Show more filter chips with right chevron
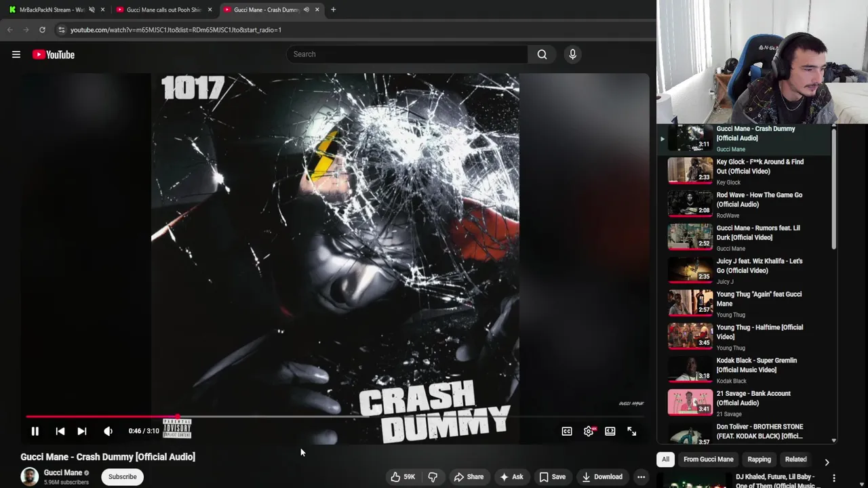868x488 pixels. 827,462
